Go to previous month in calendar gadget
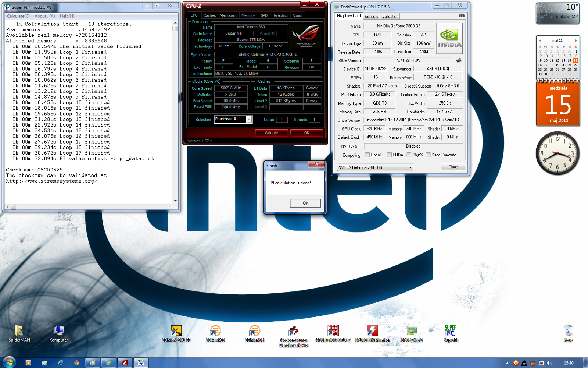 [540, 40]
